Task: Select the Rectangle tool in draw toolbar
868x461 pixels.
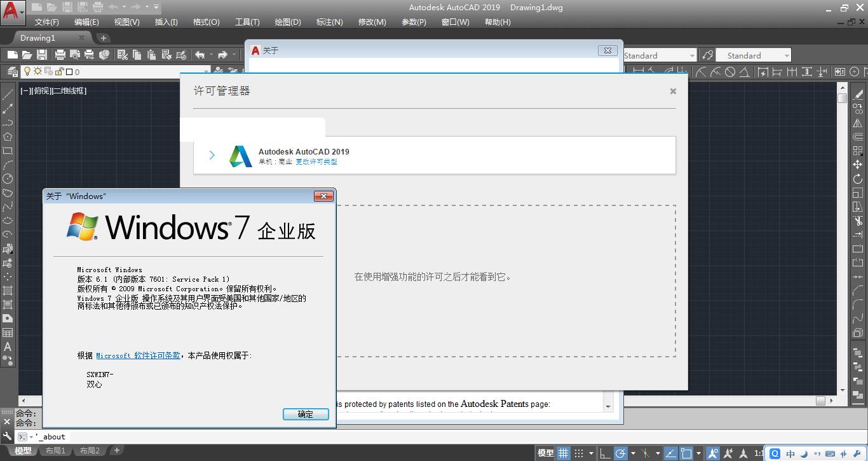Action: (8, 151)
